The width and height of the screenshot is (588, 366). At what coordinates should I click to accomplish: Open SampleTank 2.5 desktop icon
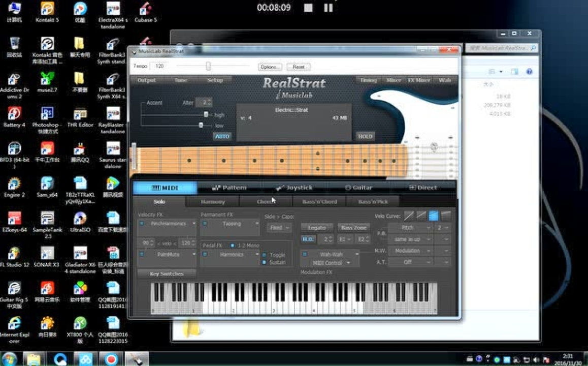47,225
